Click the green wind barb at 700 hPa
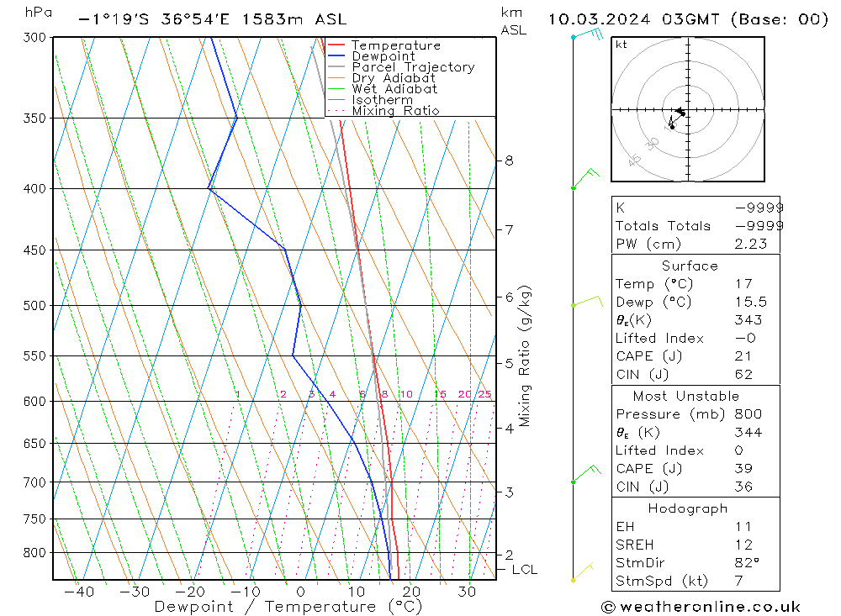Viewport: 841px width, 616px height. tap(585, 474)
